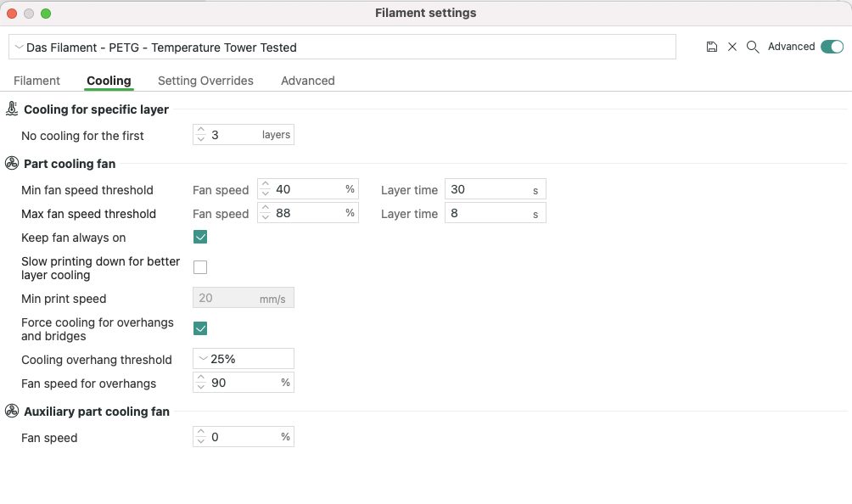The height and width of the screenshot is (504, 852).
Task: Click the Part cooling fan section icon
Action: click(12, 163)
